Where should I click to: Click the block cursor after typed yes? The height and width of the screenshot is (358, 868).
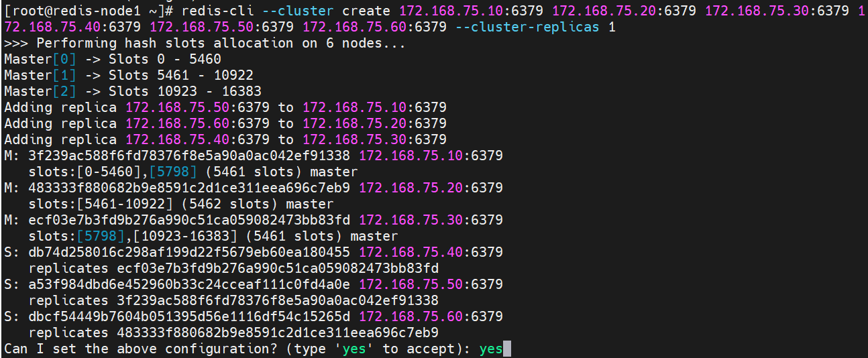[x=508, y=349]
